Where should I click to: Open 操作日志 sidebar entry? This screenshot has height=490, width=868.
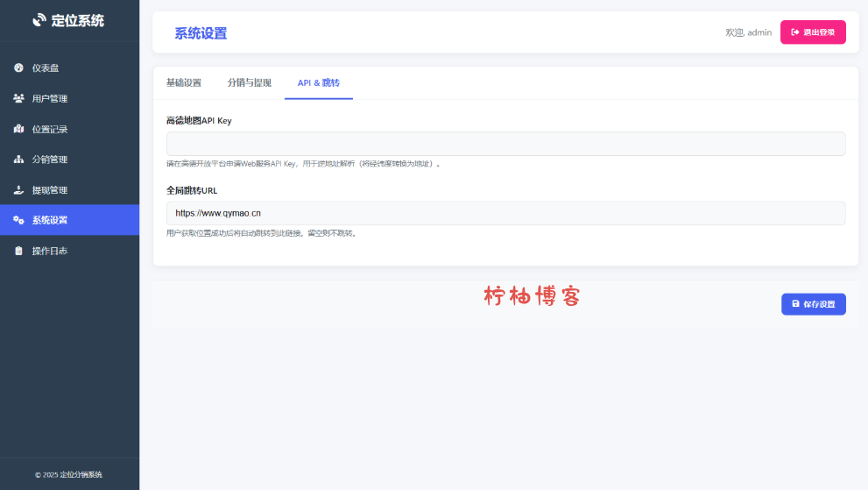point(70,251)
